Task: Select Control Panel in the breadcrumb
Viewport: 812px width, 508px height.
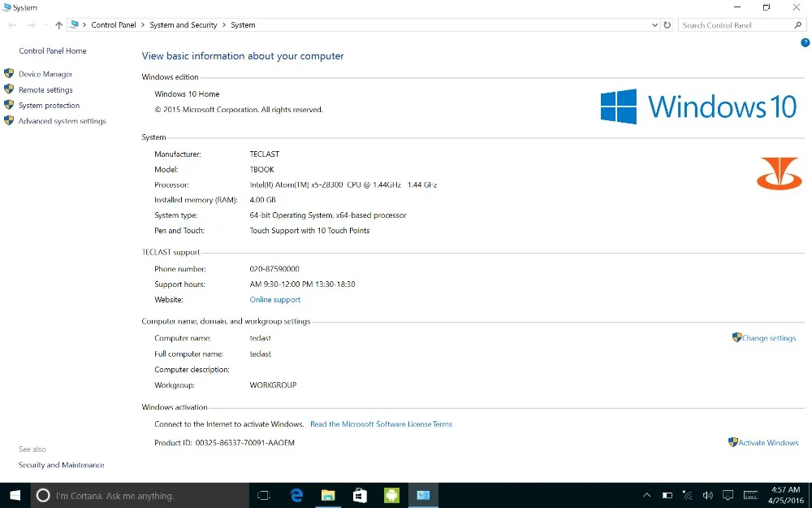Action: click(114, 25)
